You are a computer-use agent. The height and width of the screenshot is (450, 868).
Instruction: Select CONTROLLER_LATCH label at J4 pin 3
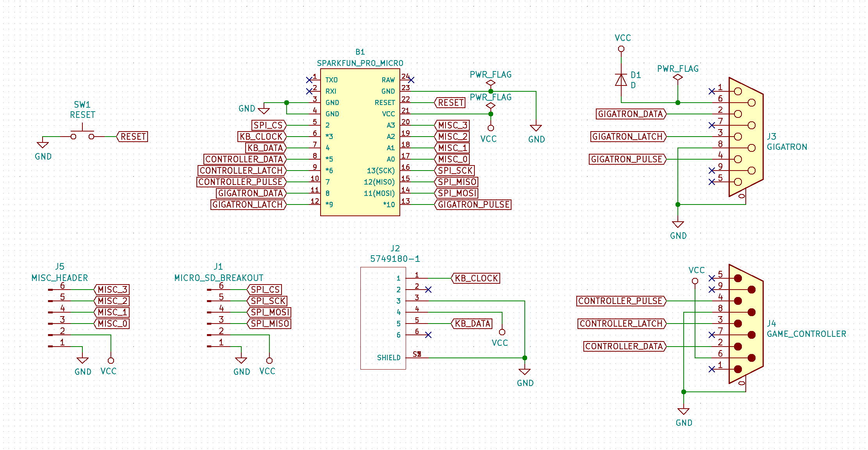pos(622,324)
